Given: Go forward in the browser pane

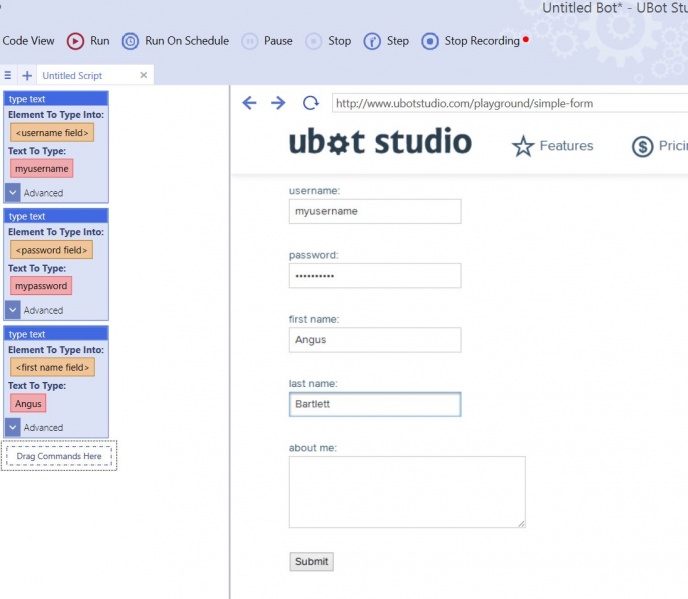Looking at the screenshot, I should coord(278,103).
